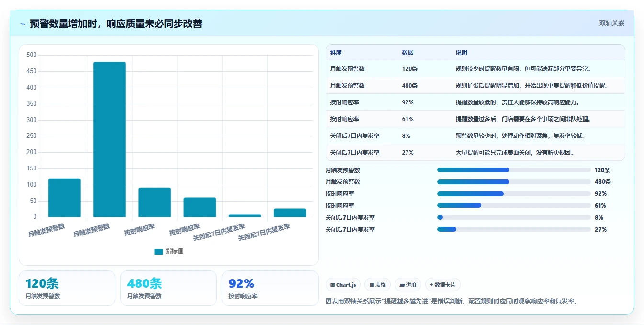644x325 pixels.
Task: Click description starting 预警数量较少时
Action: tap(521, 136)
